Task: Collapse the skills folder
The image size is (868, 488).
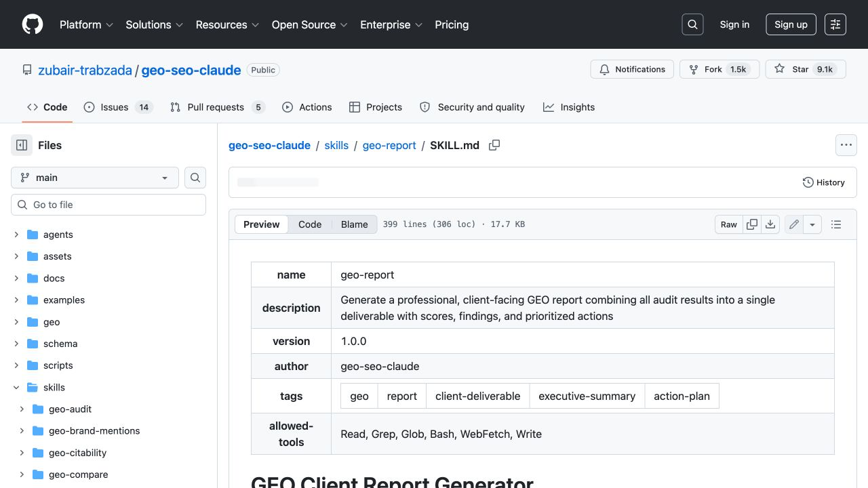Action: tap(16, 388)
